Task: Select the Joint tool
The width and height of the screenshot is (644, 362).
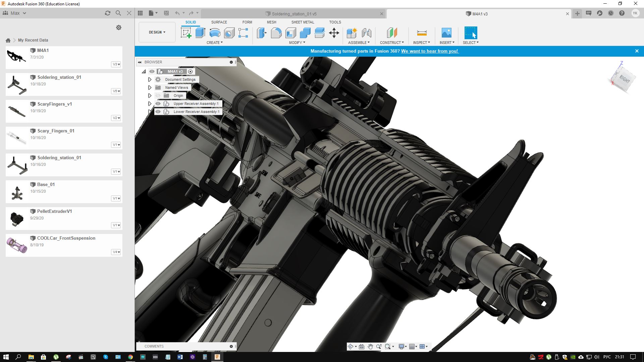Action: [x=367, y=33]
